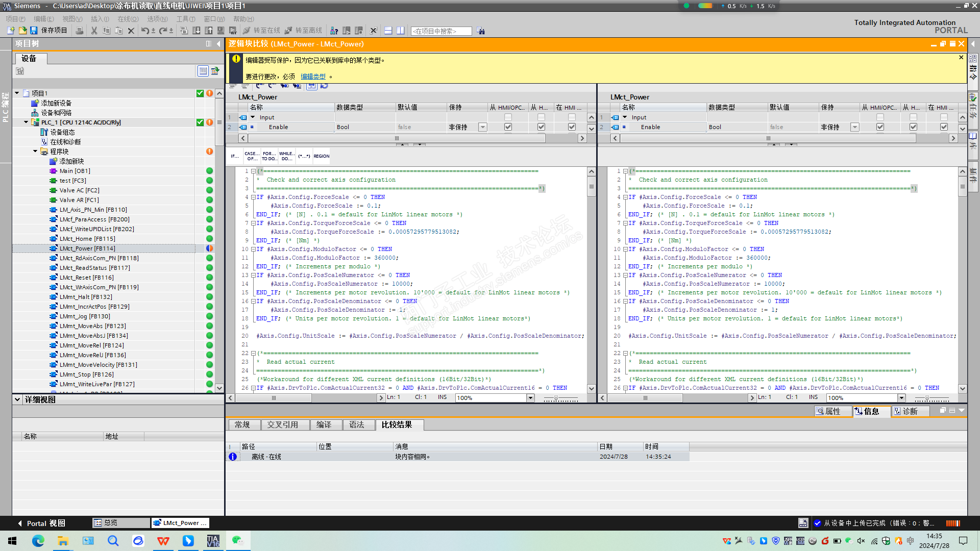
Task: Open the 非保持 retain dropdown in left table
Action: pyautogui.click(x=482, y=127)
